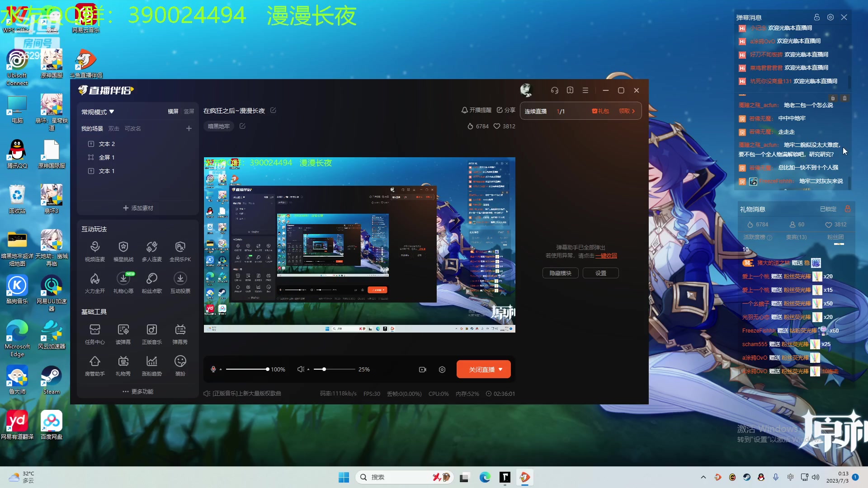The image size is (868, 488).
Task: Switch to the 贵宾(13) tab
Action: tap(797, 237)
